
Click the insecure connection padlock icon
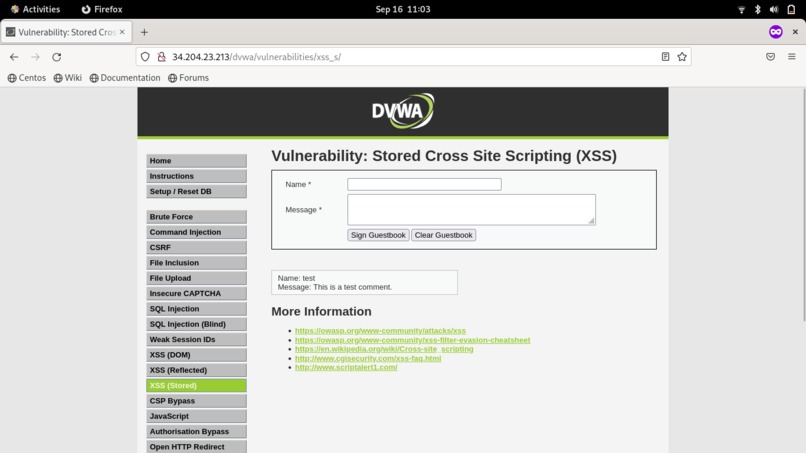click(x=161, y=57)
